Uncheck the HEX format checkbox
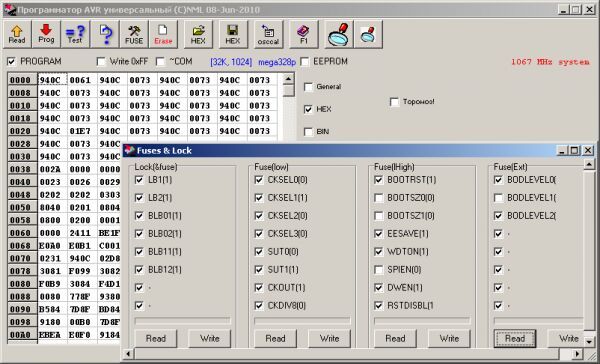 click(x=308, y=109)
